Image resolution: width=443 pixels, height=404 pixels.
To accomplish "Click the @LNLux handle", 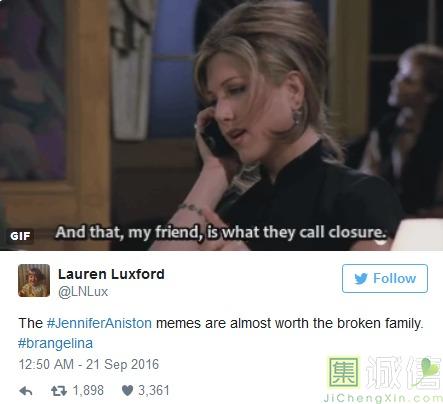I will click(83, 292).
